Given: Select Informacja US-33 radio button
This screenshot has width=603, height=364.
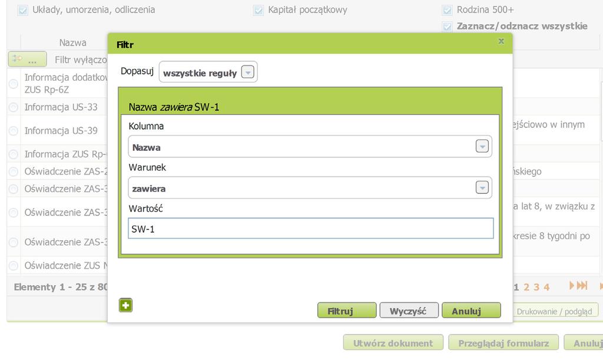Looking at the screenshot, I should [14, 107].
